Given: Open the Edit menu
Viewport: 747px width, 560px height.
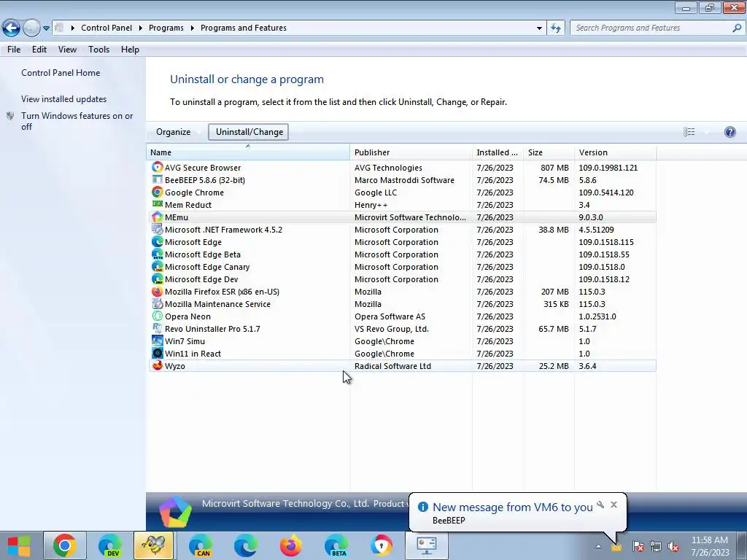Looking at the screenshot, I should point(39,50).
